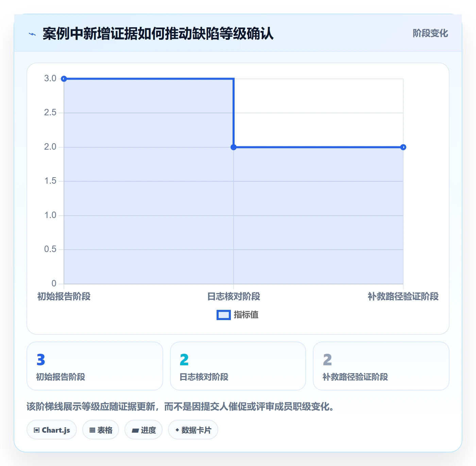Toggle the 指标值 legend color box
476x466 pixels.
(x=224, y=315)
